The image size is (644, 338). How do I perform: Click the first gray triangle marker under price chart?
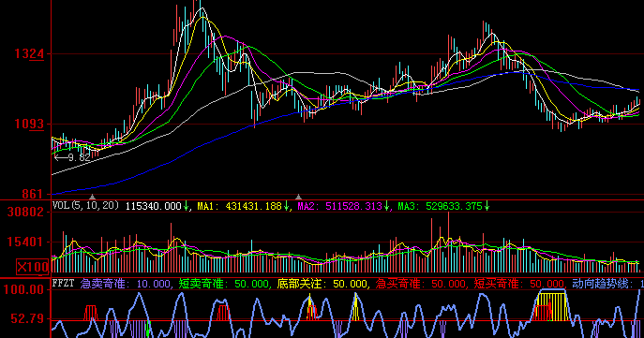pyautogui.click(x=93, y=197)
